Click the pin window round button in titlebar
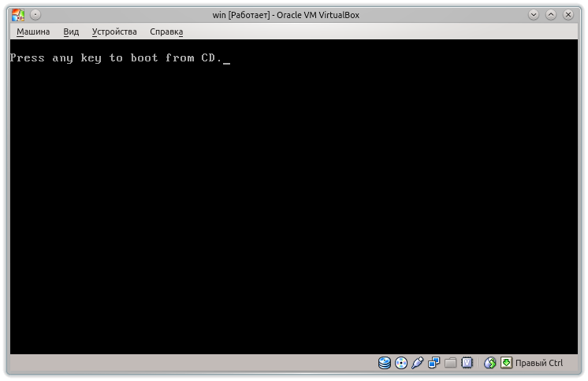Screen dimensions: 588x381 tap(35, 15)
